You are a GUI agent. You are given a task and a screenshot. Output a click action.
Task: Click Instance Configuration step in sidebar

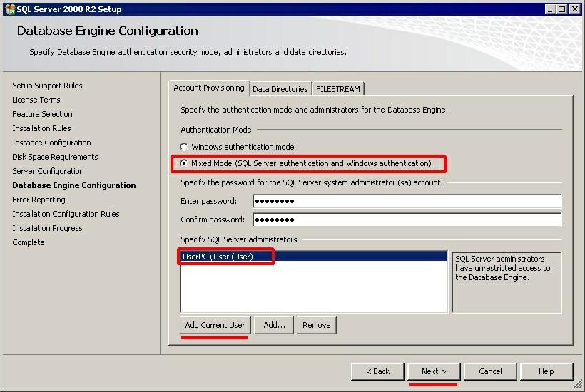pos(51,143)
